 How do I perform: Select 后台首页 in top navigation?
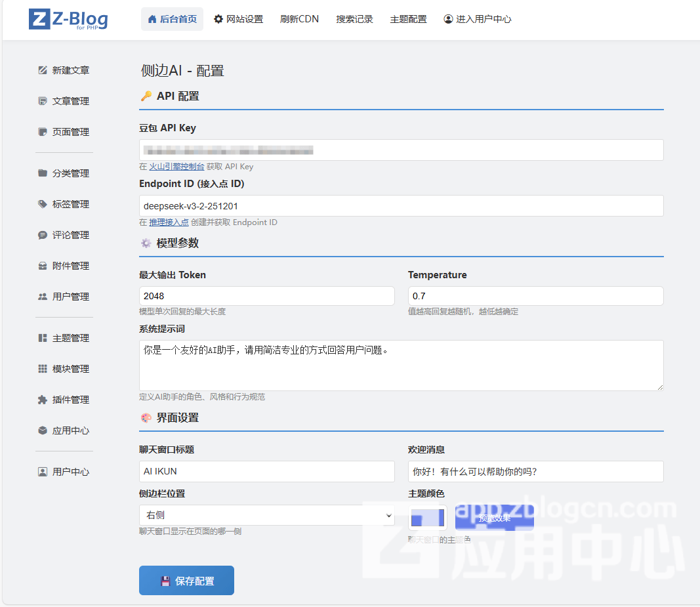pos(172,19)
